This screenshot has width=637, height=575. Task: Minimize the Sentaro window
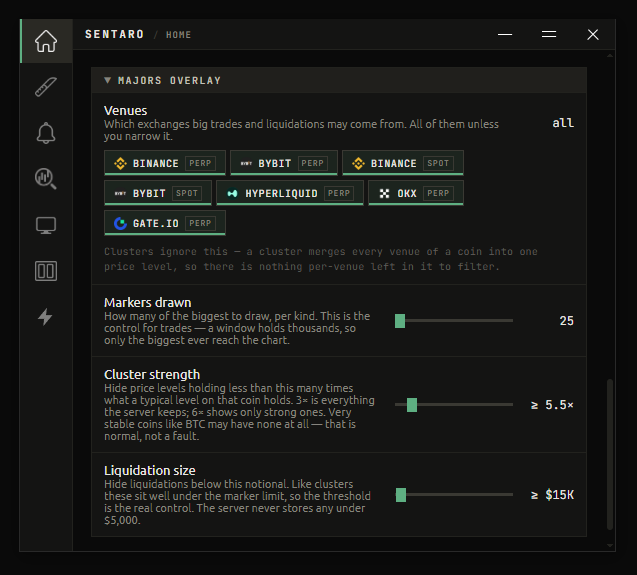[505, 34]
